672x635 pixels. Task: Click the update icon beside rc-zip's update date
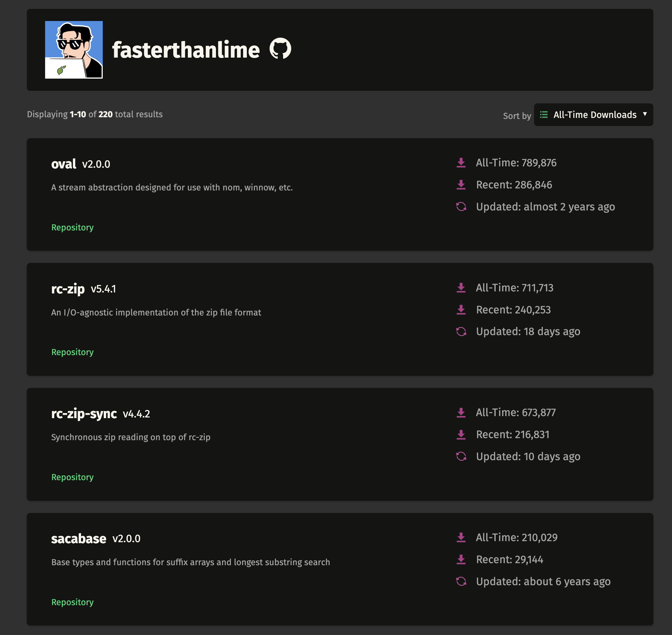(461, 331)
